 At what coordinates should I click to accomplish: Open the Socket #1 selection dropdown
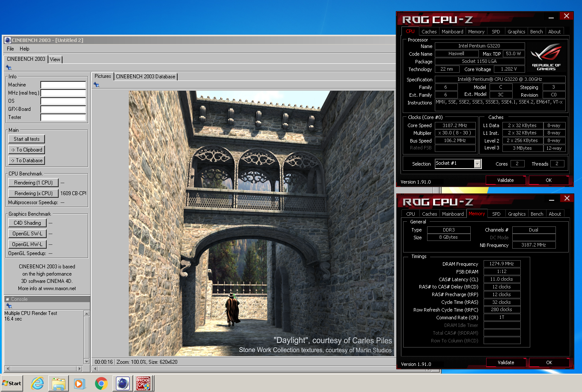[477, 163]
